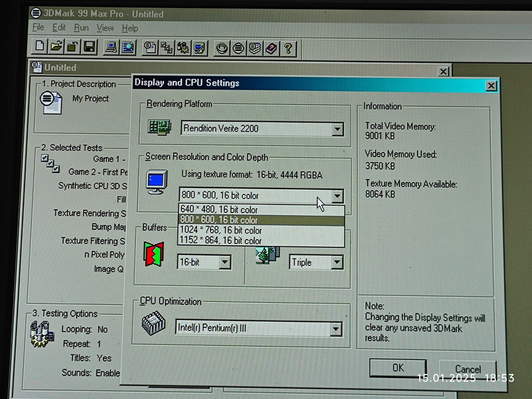Click the project description document toolbar icon
The image size is (532, 399).
150,48
